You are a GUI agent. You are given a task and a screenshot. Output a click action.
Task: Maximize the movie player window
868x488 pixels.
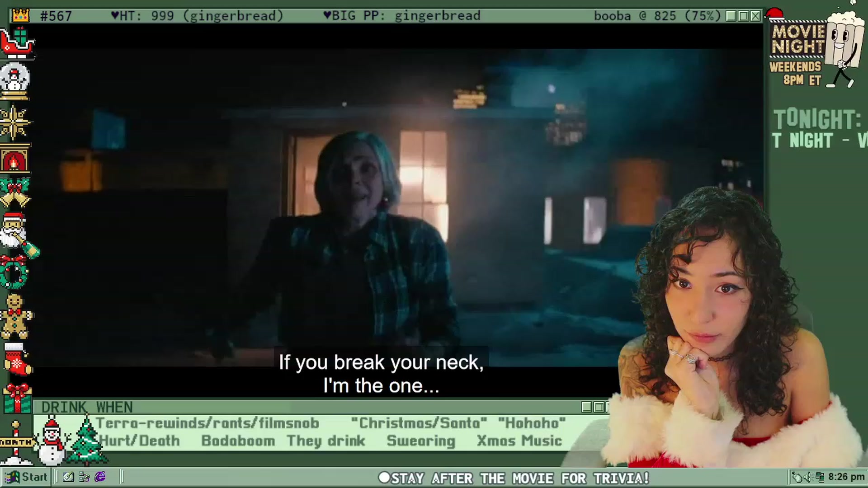point(743,16)
